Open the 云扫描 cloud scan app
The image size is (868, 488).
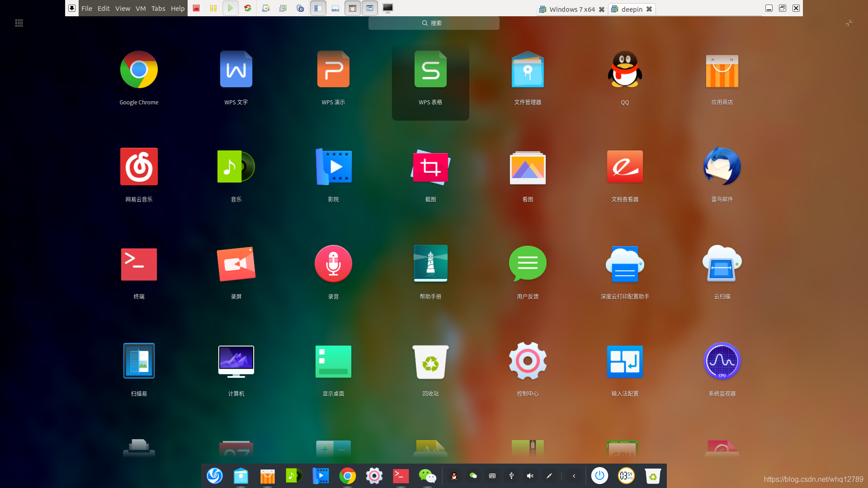722,264
